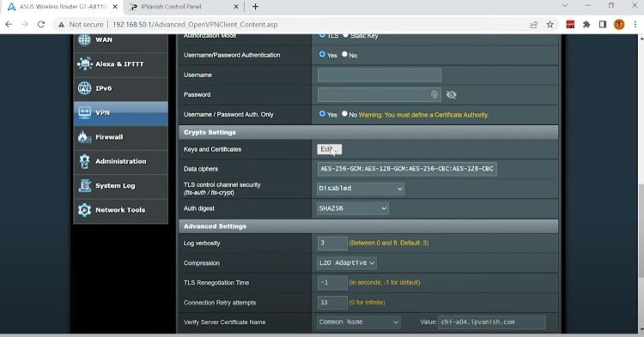The image size is (644, 337).
Task: Go back with the browser back arrow
Action: (9, 25)
